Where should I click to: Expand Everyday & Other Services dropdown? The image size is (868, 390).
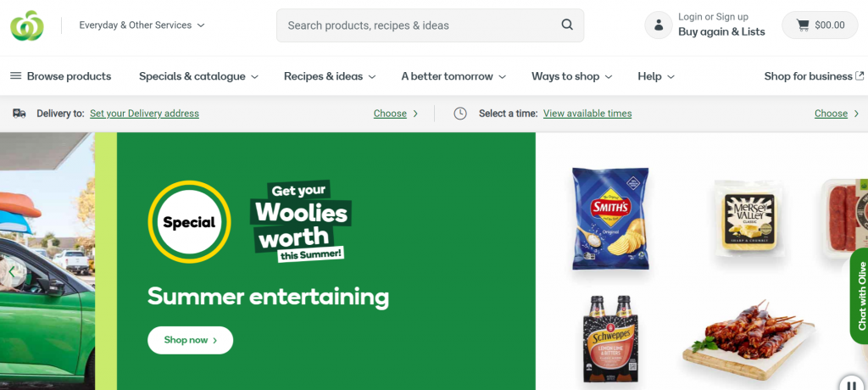[x=142, y=25]
